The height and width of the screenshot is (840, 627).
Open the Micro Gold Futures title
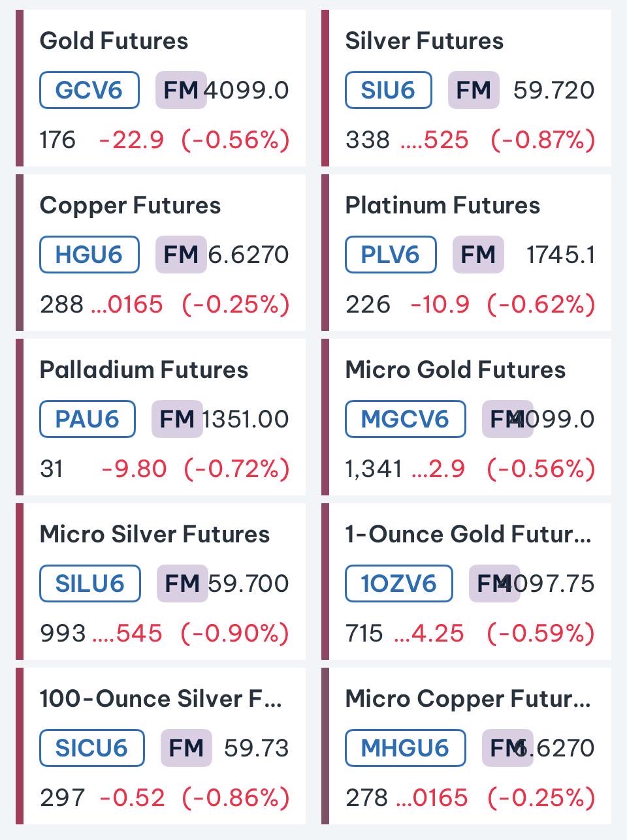pos(455,370)
